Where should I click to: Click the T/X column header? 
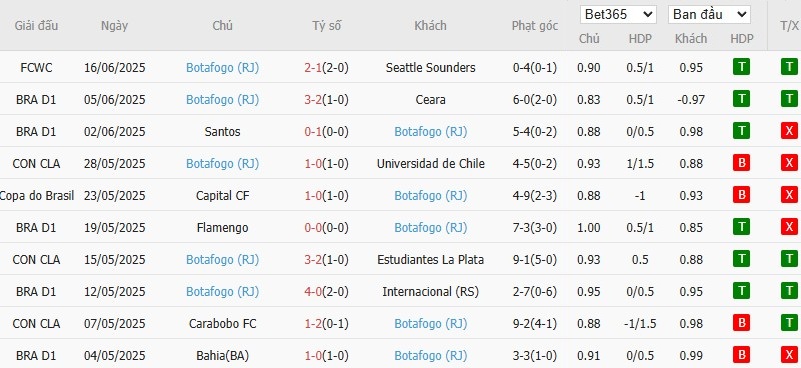[x=790, y=26]
